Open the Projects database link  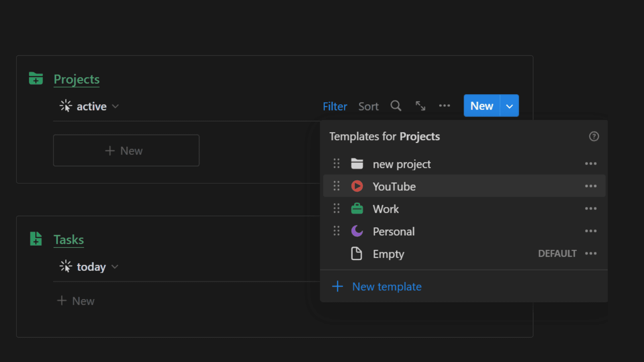coord(76,79)
